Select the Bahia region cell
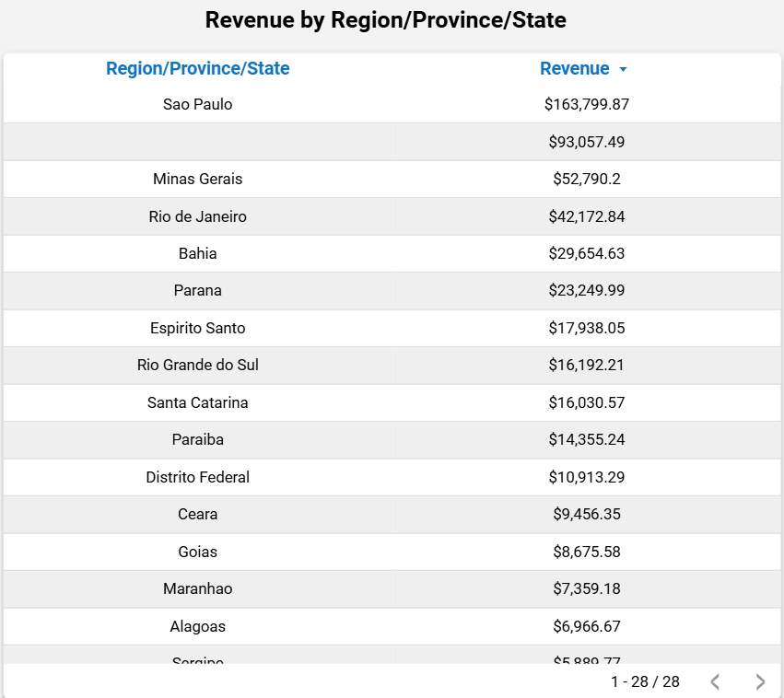Screen dimensions: 784x698 197,253
